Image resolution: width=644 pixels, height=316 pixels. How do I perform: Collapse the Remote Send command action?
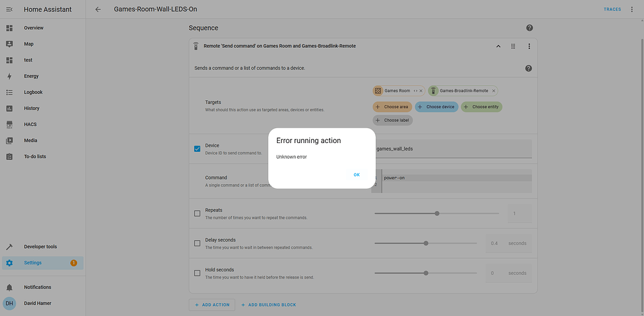tap(498, 46)
